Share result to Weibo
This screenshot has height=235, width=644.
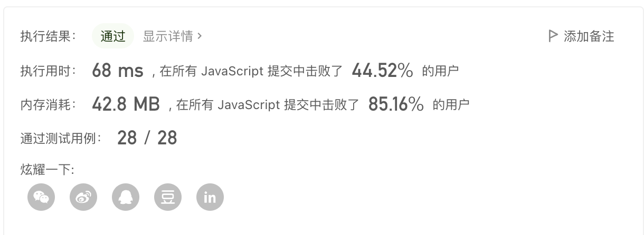pyautogui.click(x=83, y=197)
